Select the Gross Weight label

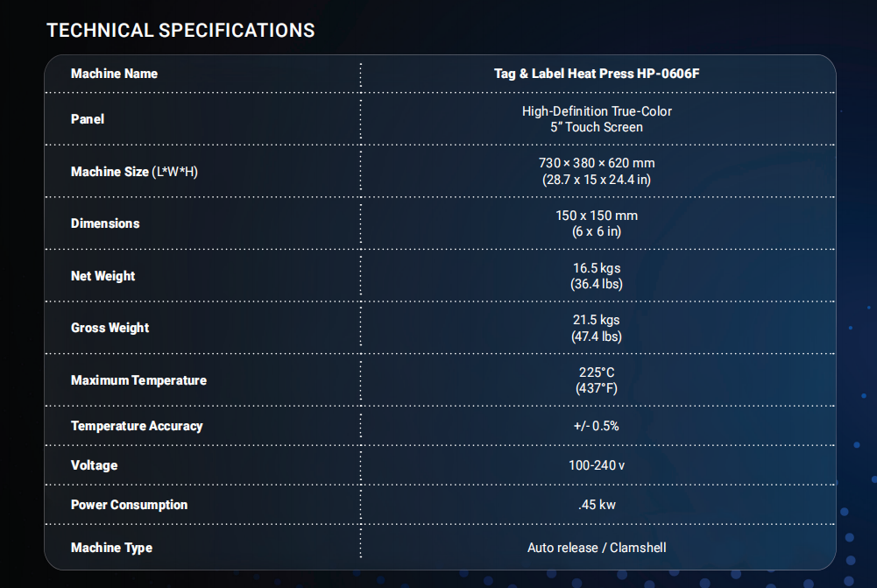110,328
